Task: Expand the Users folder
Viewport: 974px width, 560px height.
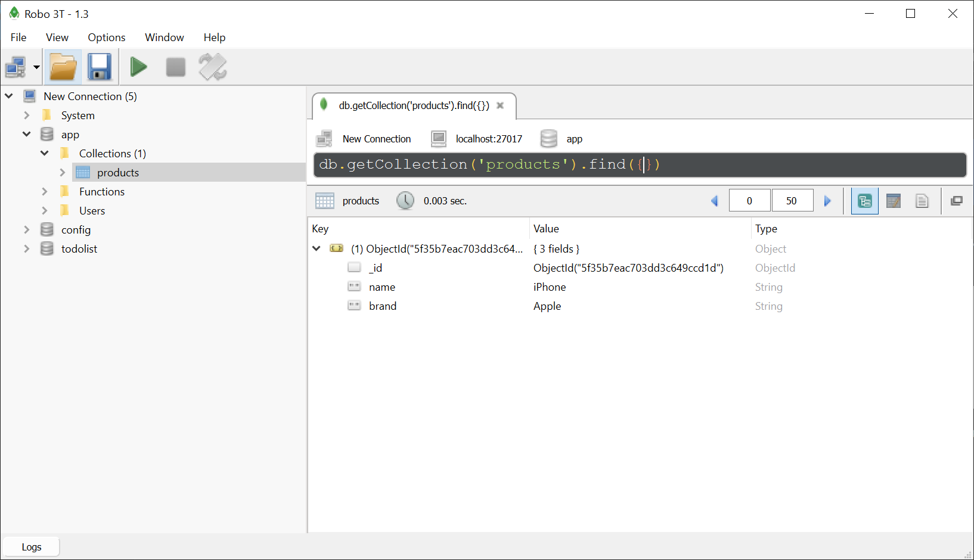Action: coord(45,210)
